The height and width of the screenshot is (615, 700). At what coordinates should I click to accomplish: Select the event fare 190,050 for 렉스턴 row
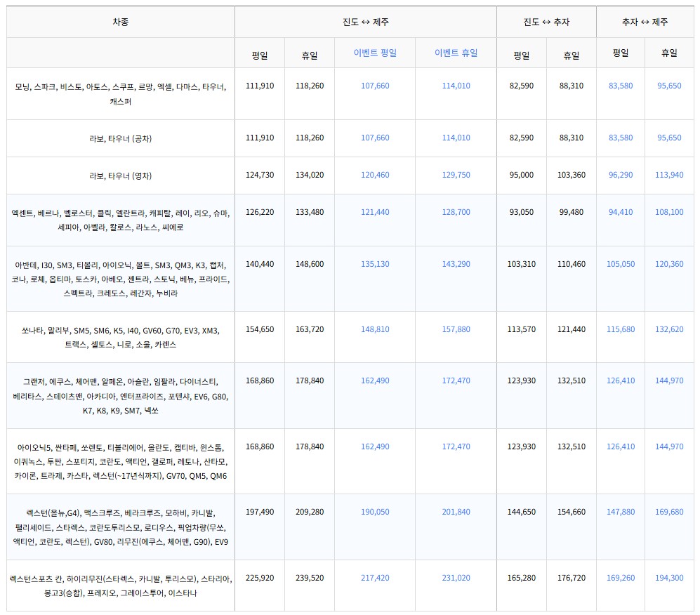(374, 512)
